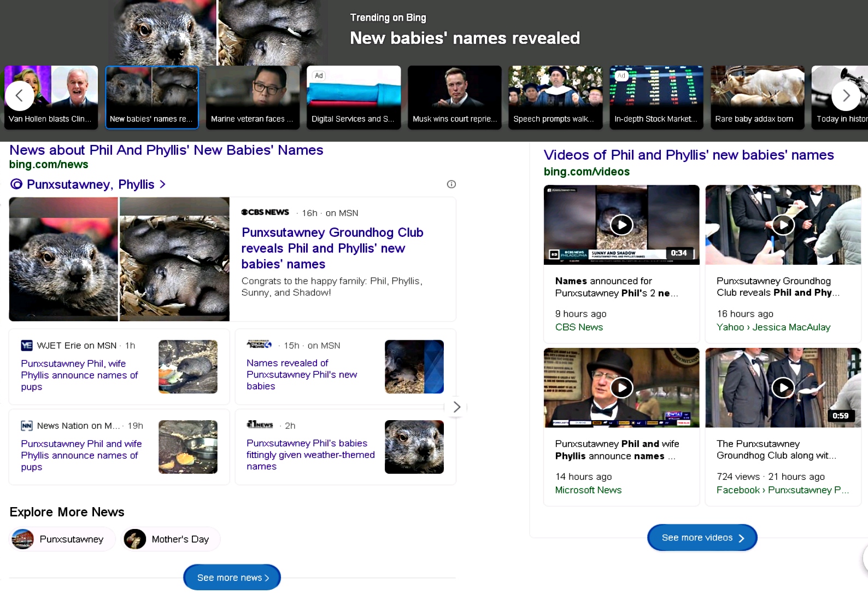The height and width of the screenshot is (593, 868).
Task: Select the New babies' names trending card
Action: [x=152, y=97]
